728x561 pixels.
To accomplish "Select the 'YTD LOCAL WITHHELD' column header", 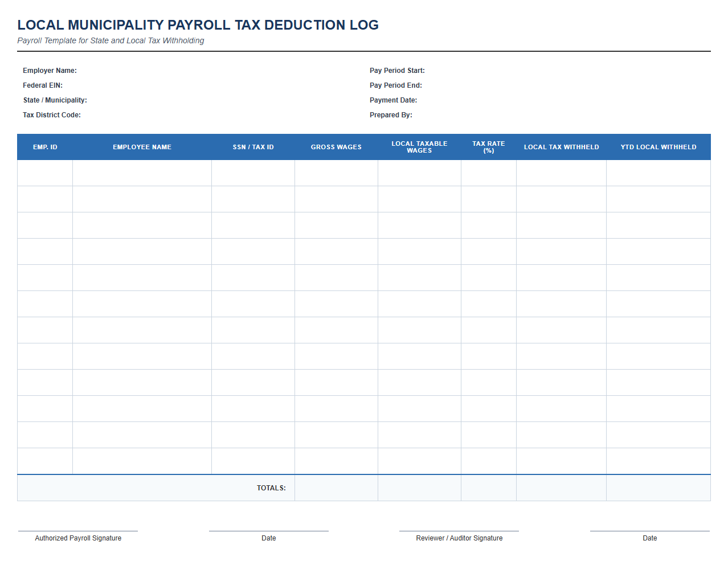I will click(x=659, y=147).
